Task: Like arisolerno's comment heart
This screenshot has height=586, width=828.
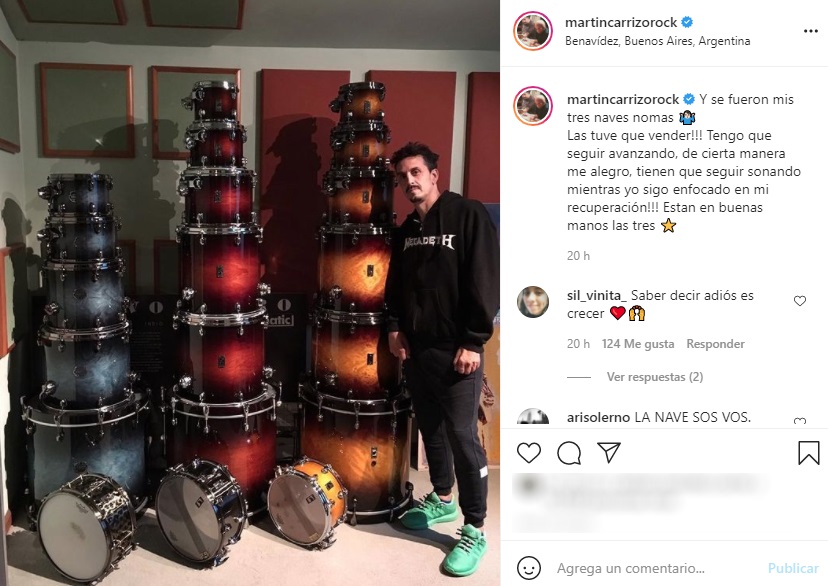Action: tap(800, 421)
